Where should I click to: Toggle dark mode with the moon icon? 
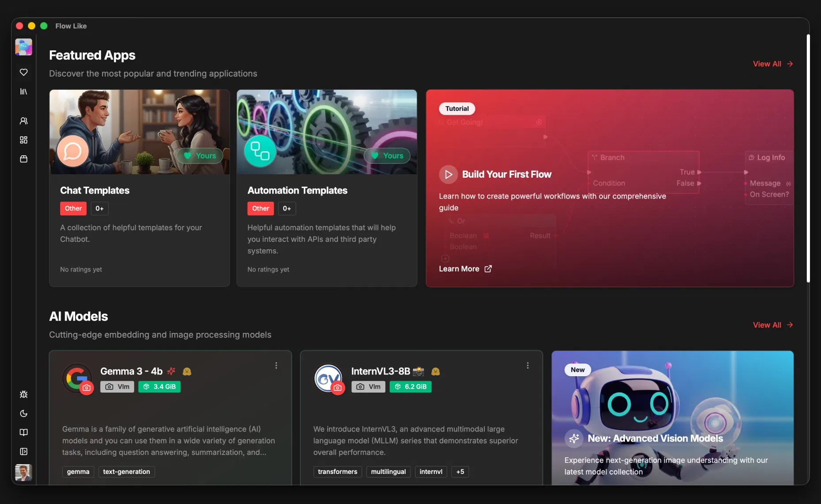[23, 413]
